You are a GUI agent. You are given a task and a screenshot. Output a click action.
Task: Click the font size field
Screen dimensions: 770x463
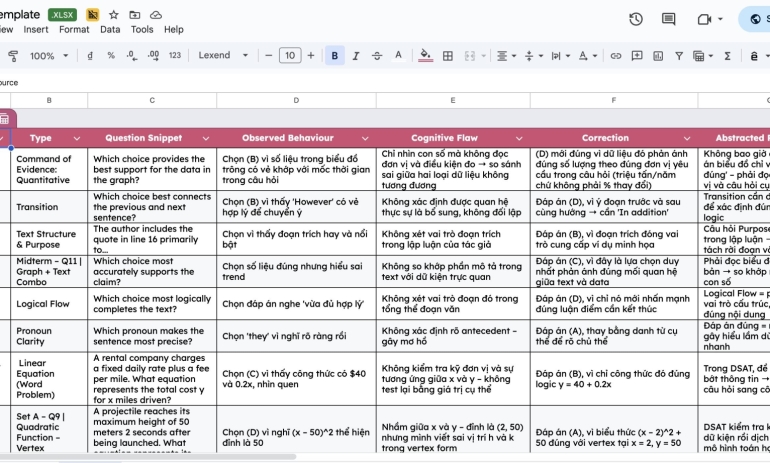(290, 55)
